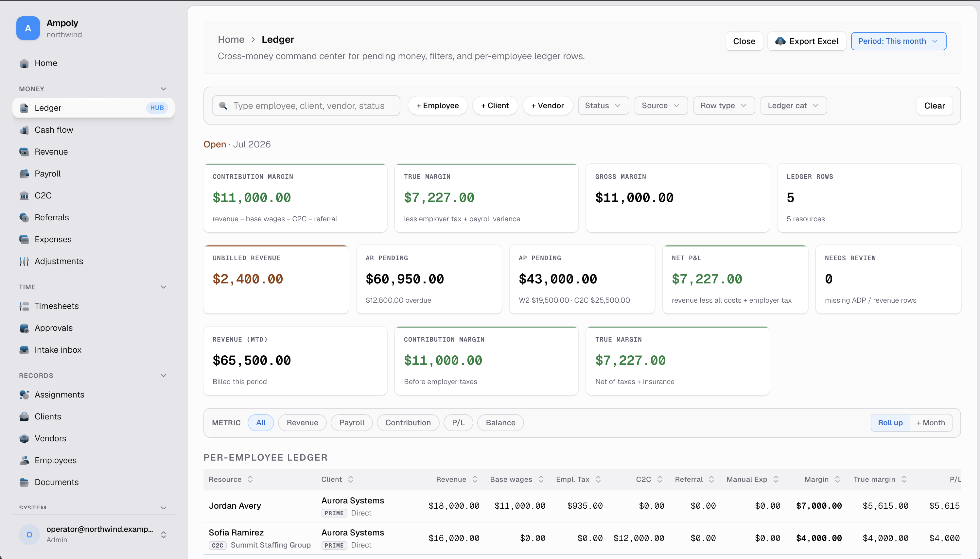
Task: Select the Revenue metric pill
Action: (x=302, y=423)
